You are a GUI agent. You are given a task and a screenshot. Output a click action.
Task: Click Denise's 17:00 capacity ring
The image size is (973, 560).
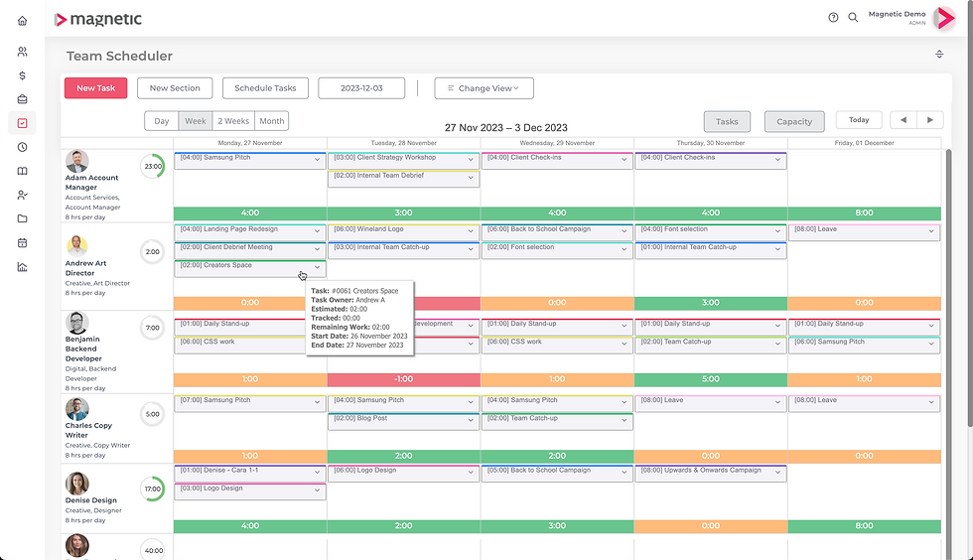coord(152,490)
